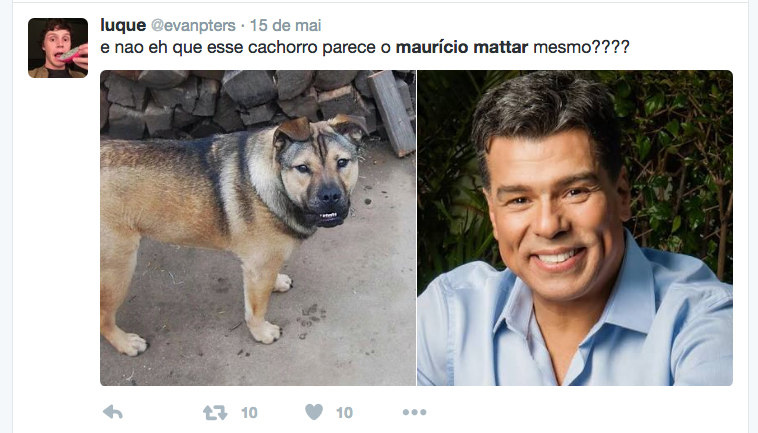This screenshot has width=758, height=433.
Task: Open luque's profile avatar picture
Action: click(58, 48)
